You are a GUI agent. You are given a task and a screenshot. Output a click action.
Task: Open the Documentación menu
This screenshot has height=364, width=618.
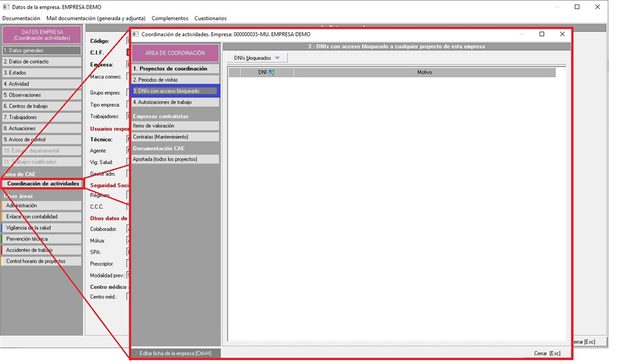pos(21,19)
